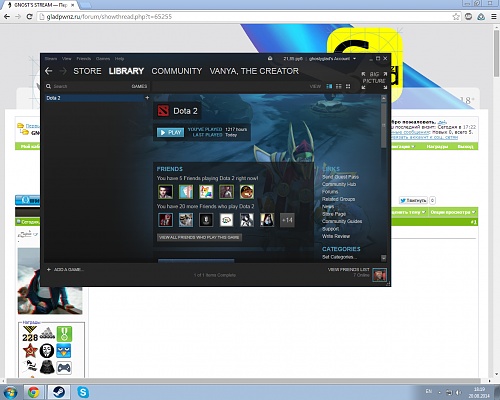500x400 pixels.
Task: Open the View menu in Steam
Action: (66, 59)
